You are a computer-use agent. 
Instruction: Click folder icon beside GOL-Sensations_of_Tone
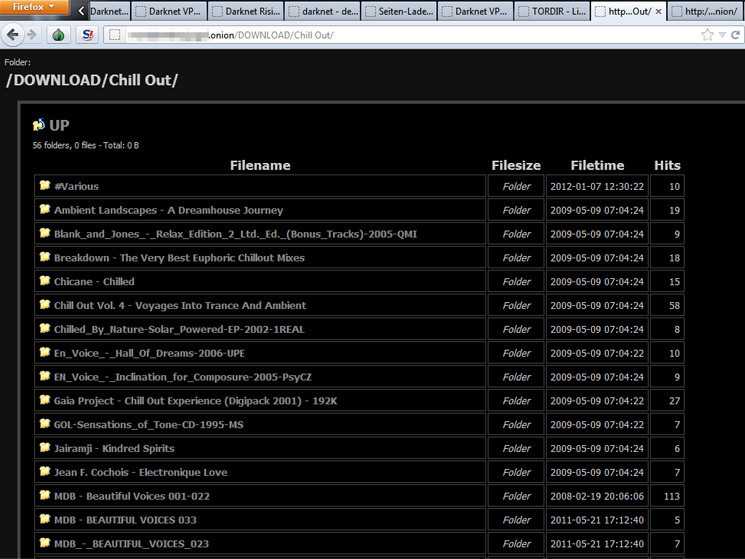[45, 424]
